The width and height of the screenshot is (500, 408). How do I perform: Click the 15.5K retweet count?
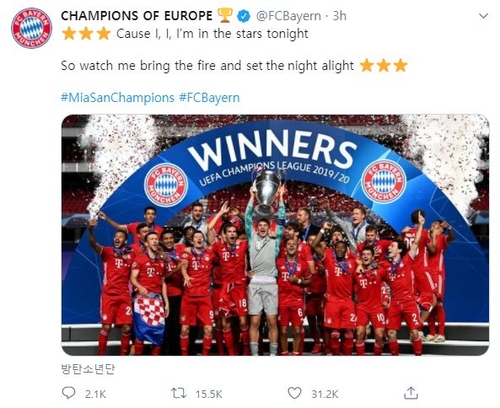(209, 394)
